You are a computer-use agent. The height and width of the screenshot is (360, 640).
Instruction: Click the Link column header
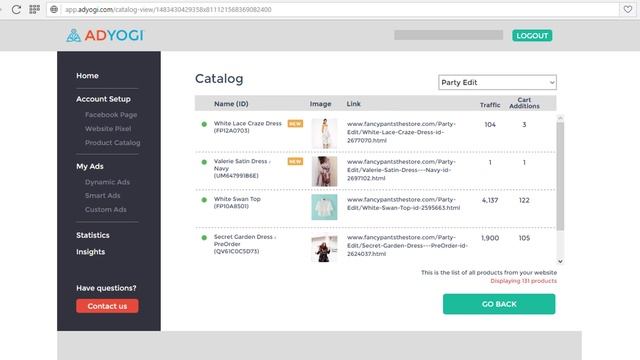point(353,104)
